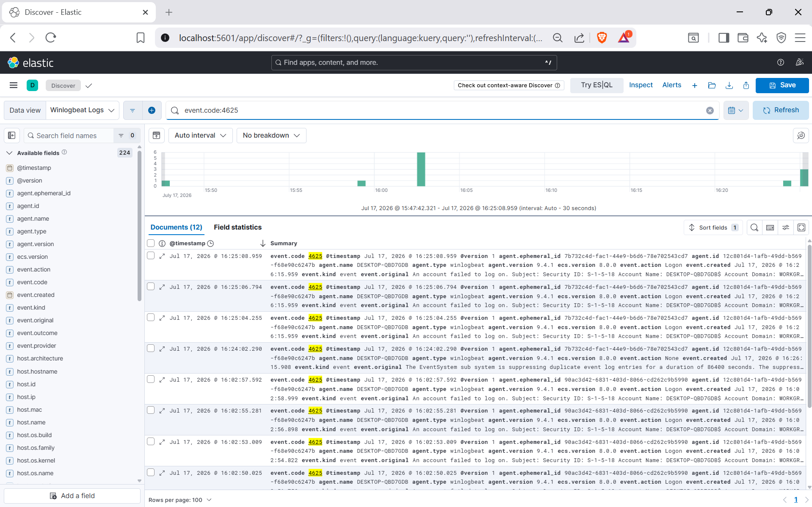The height and width of the screenshot is (507, 812).
Task: Expand the first document row details
Action: tap(162, 256)
